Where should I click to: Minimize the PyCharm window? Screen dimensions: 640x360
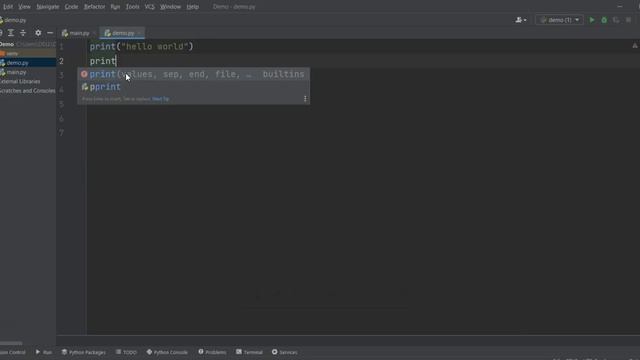[x=620, y=7]
